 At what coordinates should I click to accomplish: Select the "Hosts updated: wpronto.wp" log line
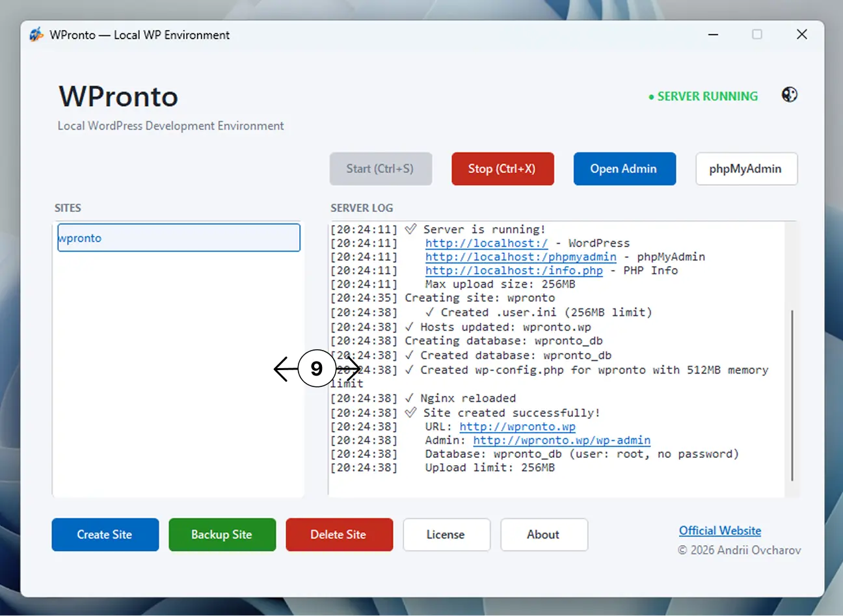pos(461,327)
